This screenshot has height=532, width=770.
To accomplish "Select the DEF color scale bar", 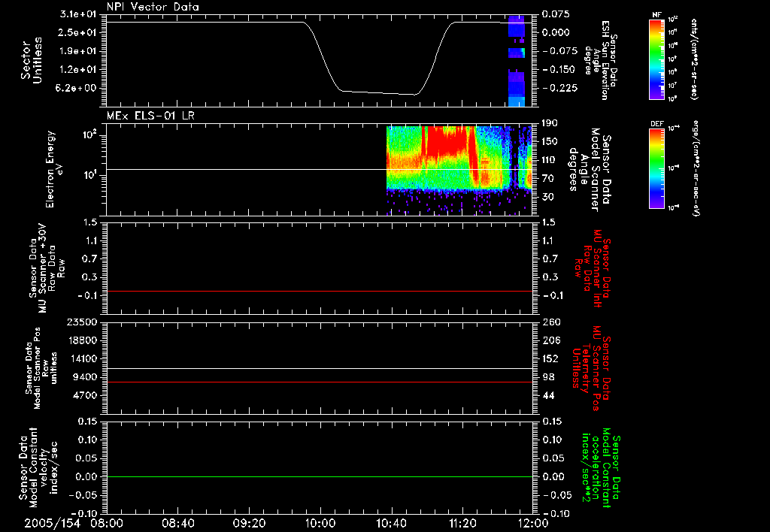I will click(x=657, y=168).
